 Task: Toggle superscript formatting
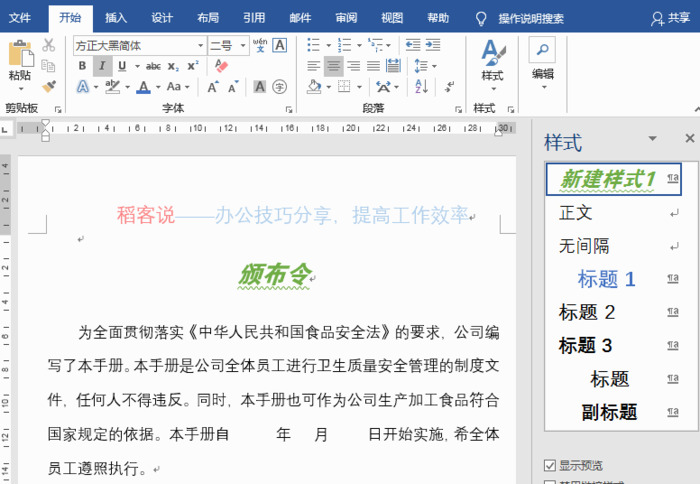tap(193, 66)
